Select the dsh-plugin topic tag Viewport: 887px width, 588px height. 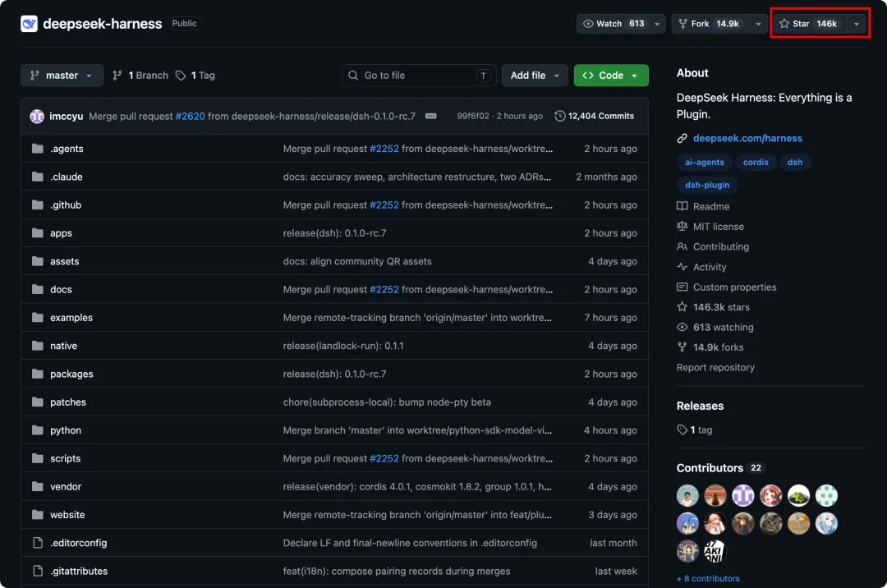707,185
